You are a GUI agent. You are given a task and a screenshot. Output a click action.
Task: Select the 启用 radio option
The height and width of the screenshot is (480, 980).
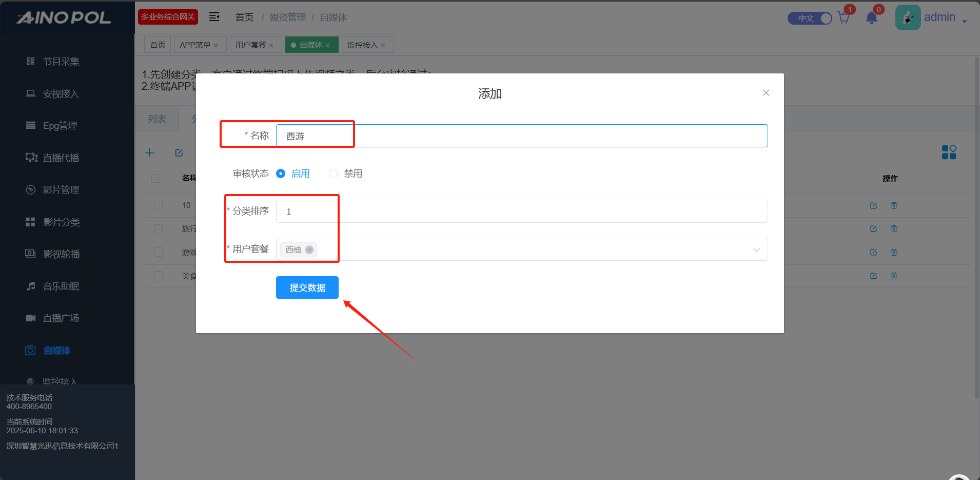[x=281, y=174]
